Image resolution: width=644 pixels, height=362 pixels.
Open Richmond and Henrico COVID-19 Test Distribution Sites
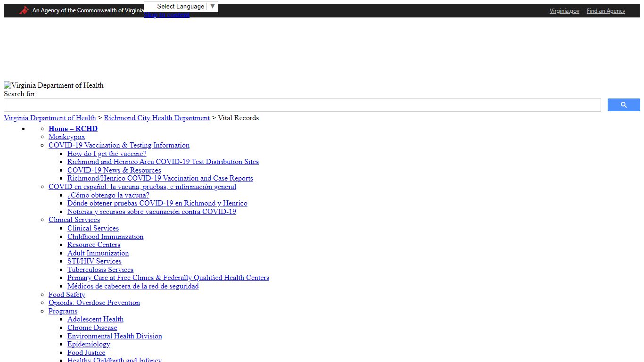pyautogui.click(x=163, y=162)
